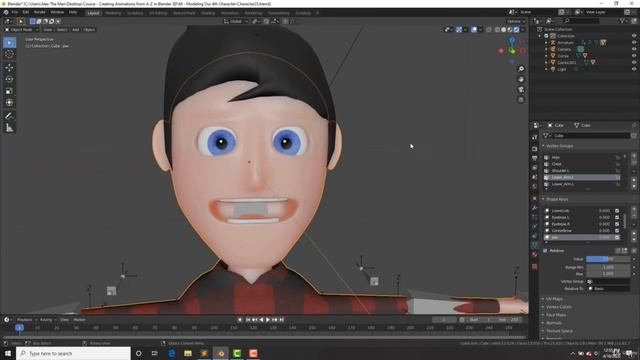Choose the Move tool
The image size is (640, 360).
(x=9, y=67)
